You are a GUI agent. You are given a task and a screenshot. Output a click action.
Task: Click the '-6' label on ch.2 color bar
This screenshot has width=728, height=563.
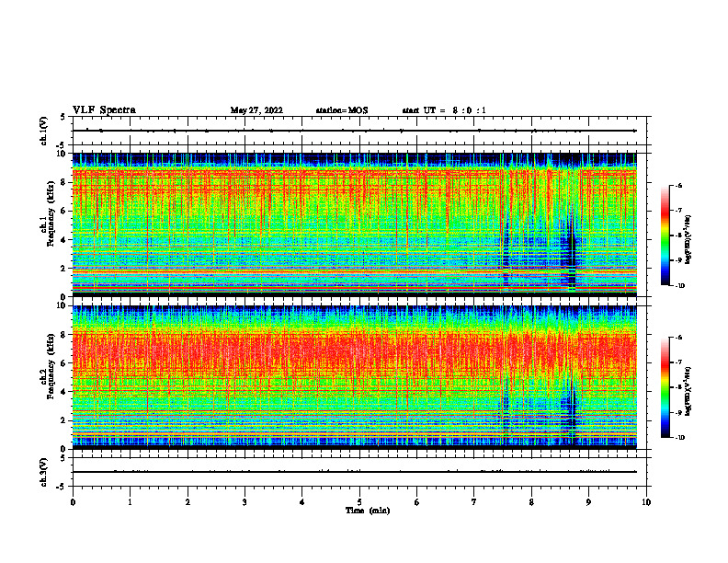pos(678,338)
